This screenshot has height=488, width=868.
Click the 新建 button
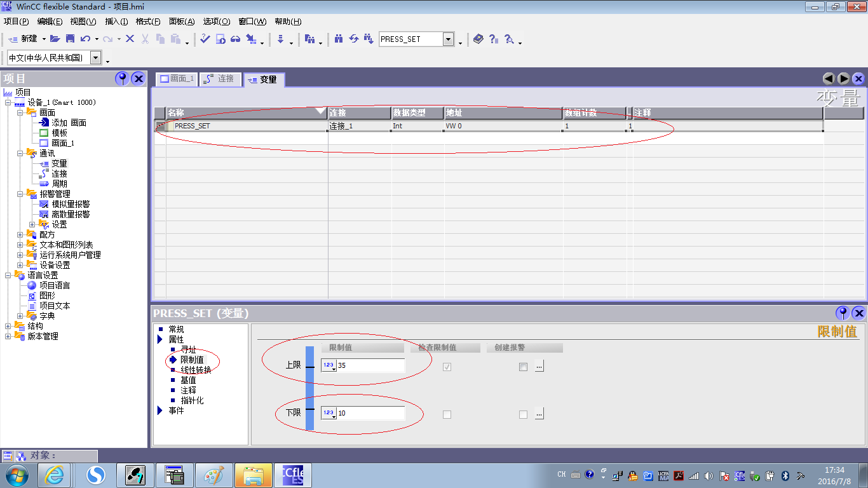(24, 39)
